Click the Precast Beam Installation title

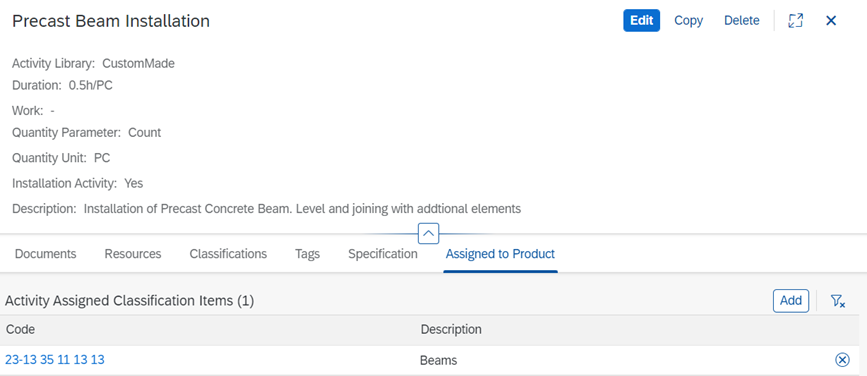pos(111,21)
